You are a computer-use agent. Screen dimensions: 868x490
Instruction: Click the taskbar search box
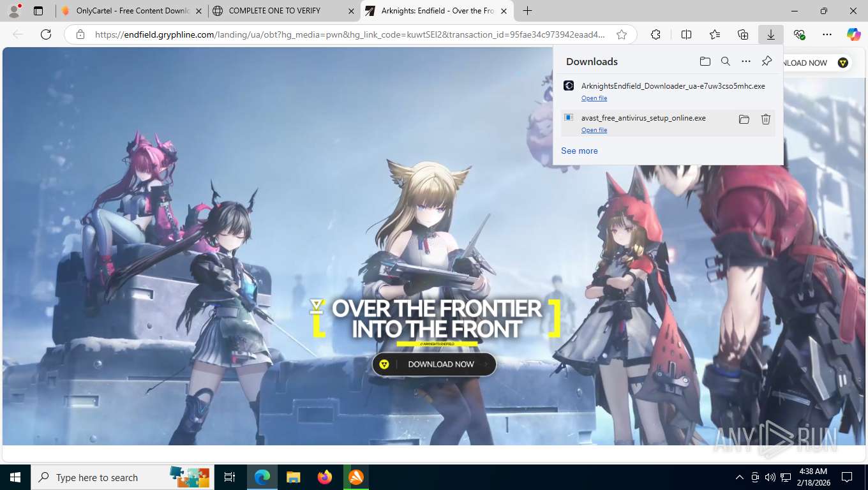pyautogui.click(x=123, y=477)
